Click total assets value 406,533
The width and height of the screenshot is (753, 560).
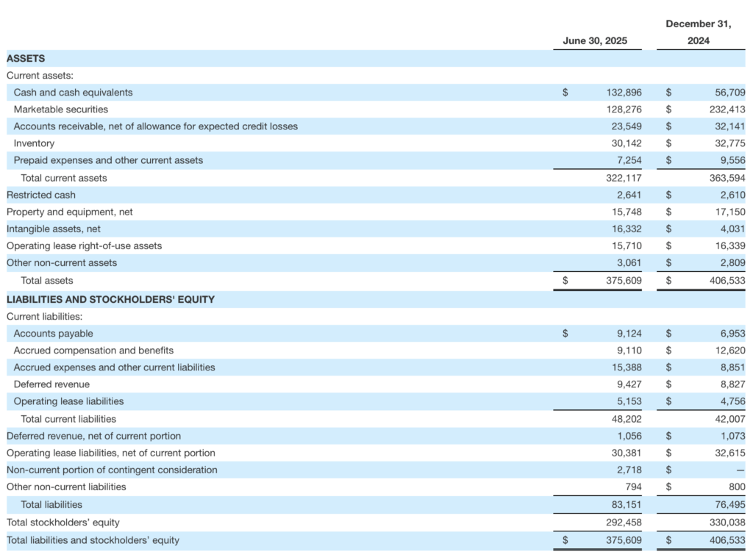(727, 281)
